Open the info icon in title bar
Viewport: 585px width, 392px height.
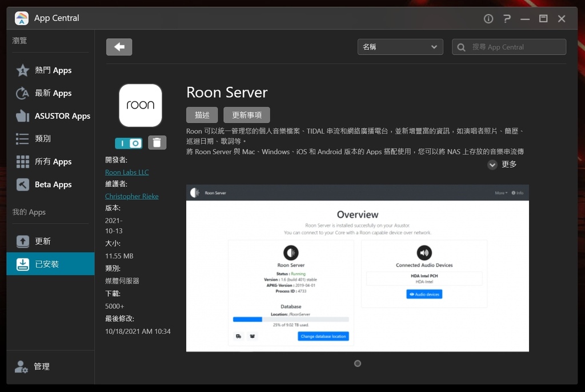pyautogui.click(x=488, y=19)
